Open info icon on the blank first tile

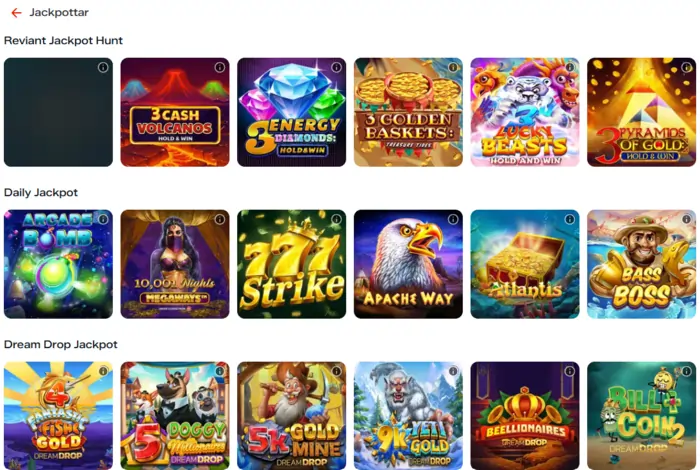[103, 67]
